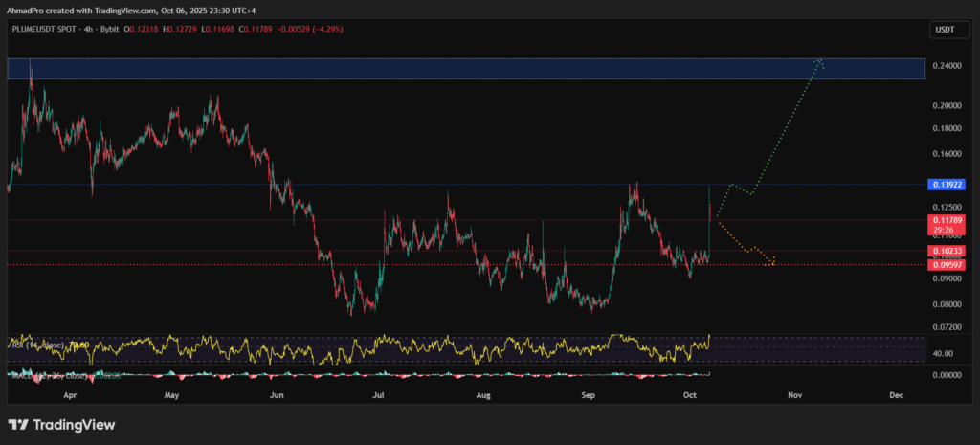Click the Apr label on time axis
Viewport: 980px width, 445px height.
click(x=70, y=395)
